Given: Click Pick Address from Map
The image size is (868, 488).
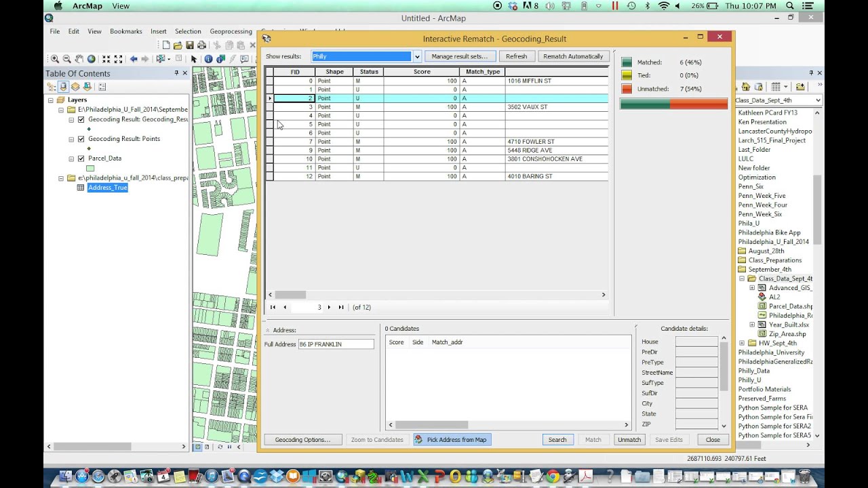Looking at the screenshot, I should coord(452,440).
